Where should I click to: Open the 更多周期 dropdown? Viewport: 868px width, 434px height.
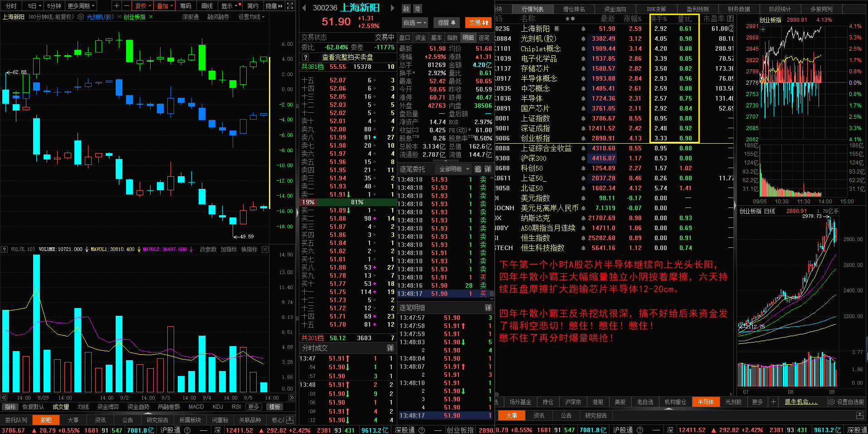(x=81, y=6)
